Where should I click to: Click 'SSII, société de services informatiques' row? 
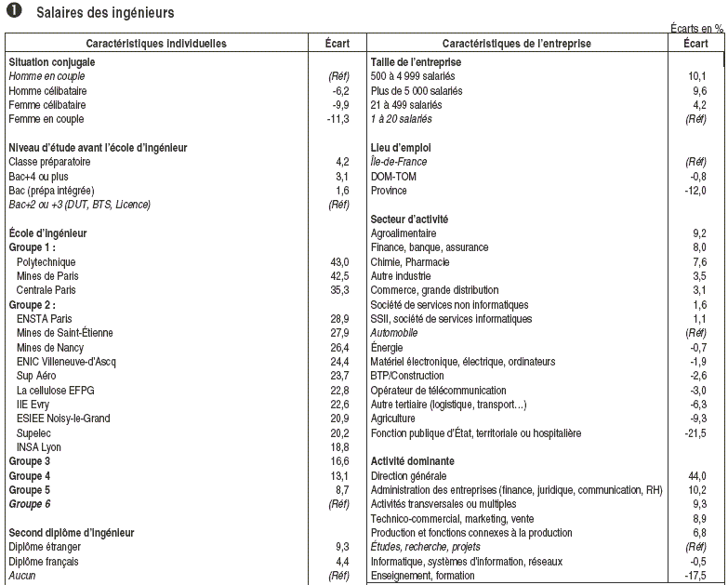[451, 319]
